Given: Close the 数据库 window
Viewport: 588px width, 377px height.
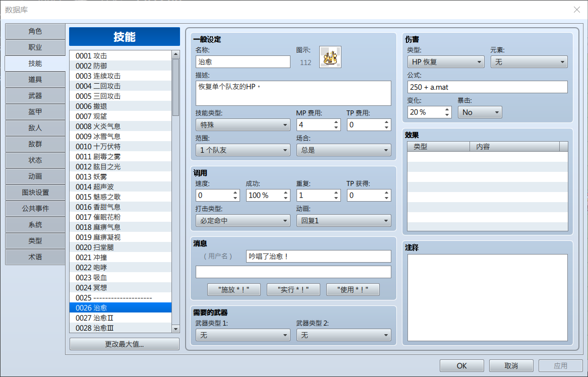Looking at the screenshot, I should pyautogui.click(x=577, y=10).
